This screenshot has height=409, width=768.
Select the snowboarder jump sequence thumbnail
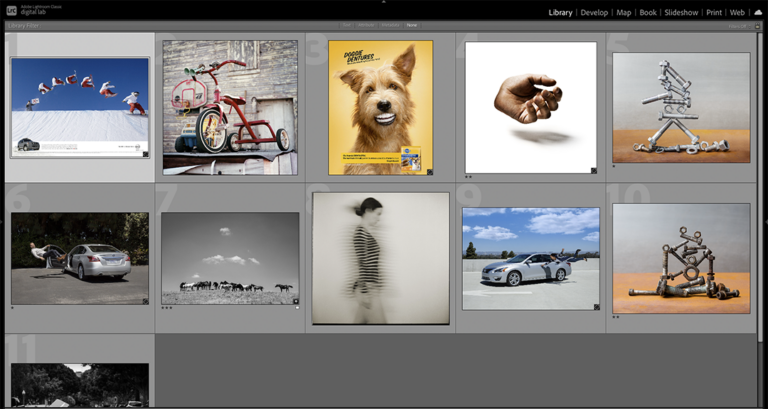(80, 107)
